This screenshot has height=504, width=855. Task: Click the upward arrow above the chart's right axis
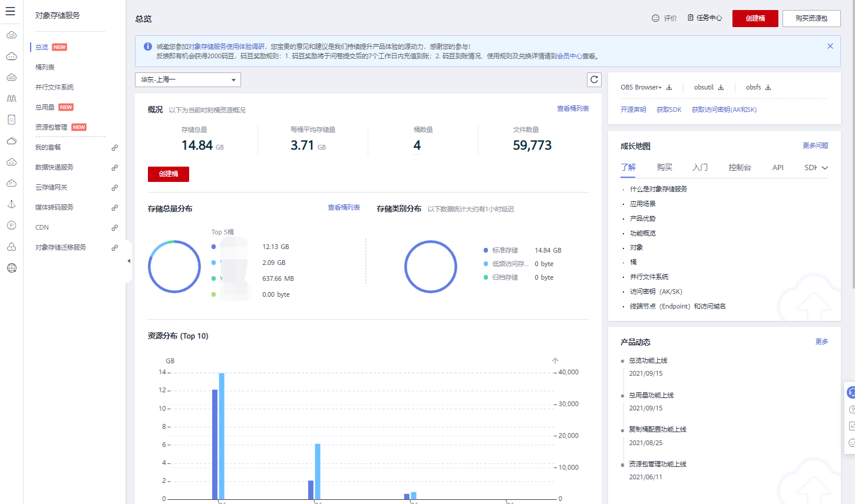(555, 361)
